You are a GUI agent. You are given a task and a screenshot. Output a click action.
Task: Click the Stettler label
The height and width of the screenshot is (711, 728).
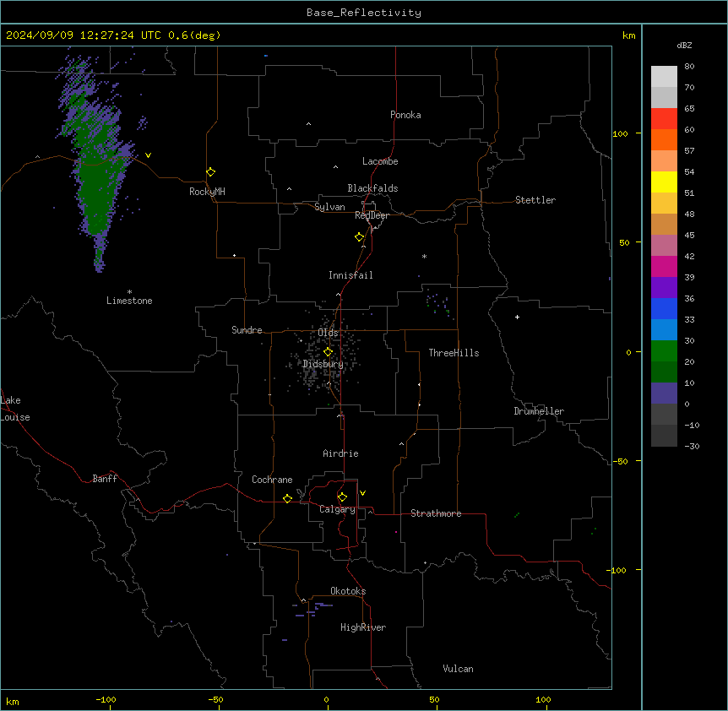[535, 200]
